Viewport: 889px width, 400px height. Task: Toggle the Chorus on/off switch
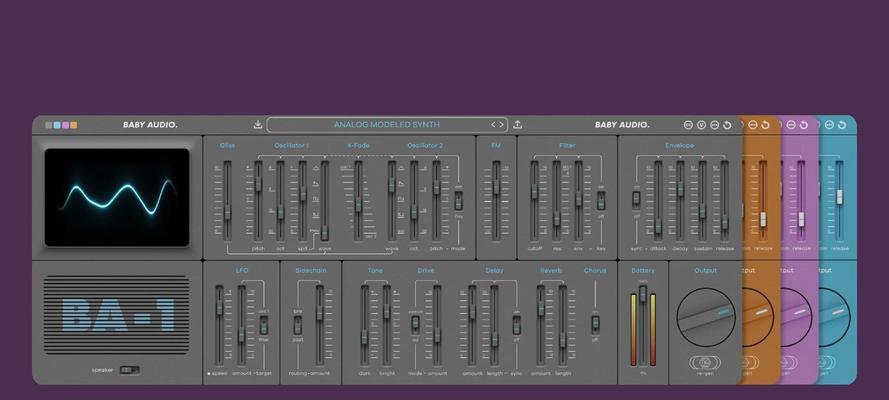(595, 324)
